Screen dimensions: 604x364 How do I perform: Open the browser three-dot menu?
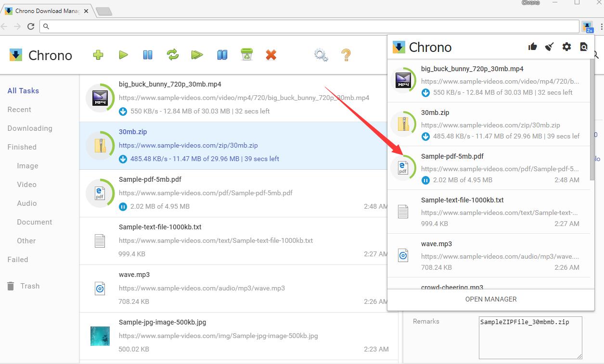coord(601,26)
